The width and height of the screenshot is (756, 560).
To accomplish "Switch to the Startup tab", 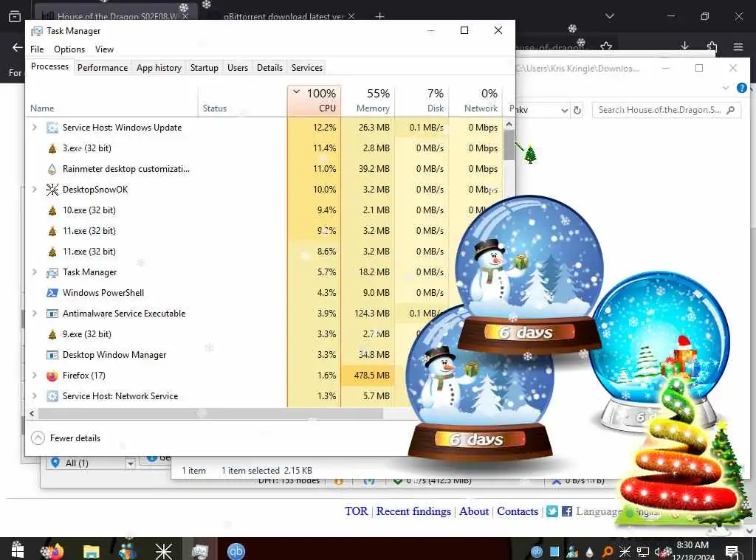I will (204, 68).
